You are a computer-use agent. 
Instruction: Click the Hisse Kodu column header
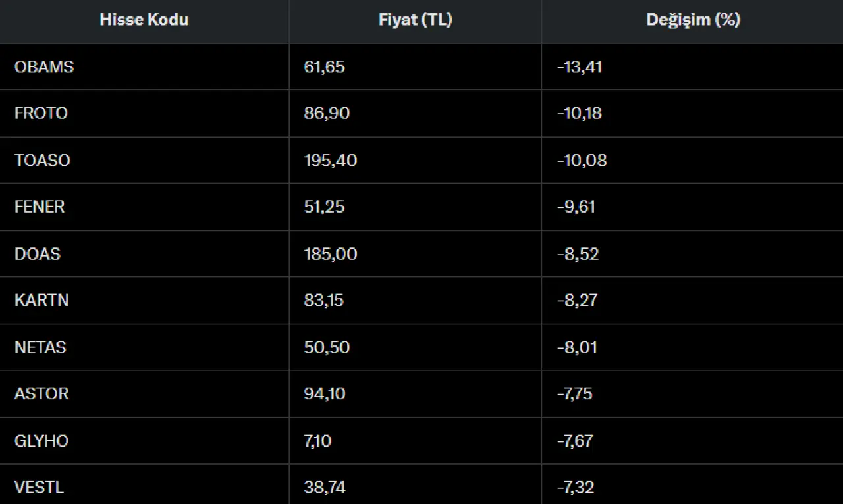click(x=144, y=20)
